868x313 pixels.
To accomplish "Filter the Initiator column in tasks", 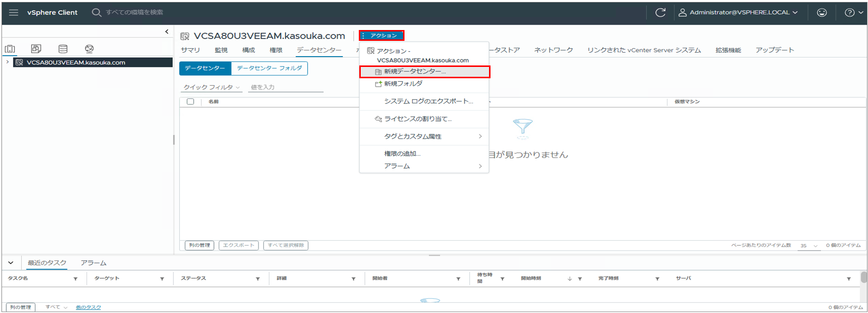I will [458, 279].
